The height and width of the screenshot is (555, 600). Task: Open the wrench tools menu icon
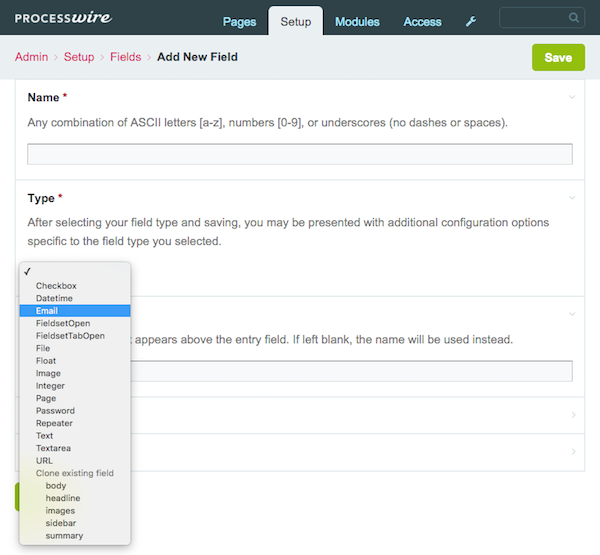tap(471, 21)
